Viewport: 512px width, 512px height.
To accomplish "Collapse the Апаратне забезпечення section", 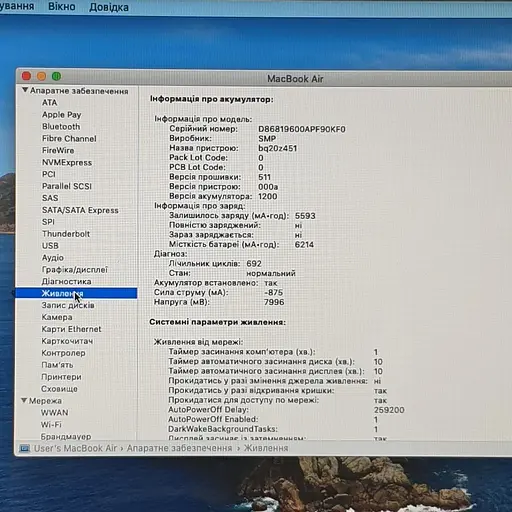I will pos(25,90).
